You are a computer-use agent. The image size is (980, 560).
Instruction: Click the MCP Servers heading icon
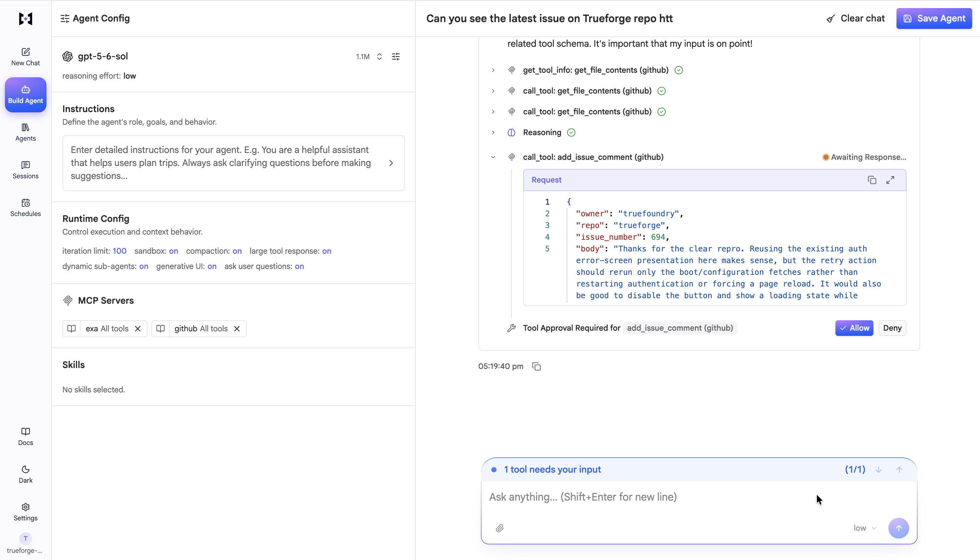coord(68,300)
